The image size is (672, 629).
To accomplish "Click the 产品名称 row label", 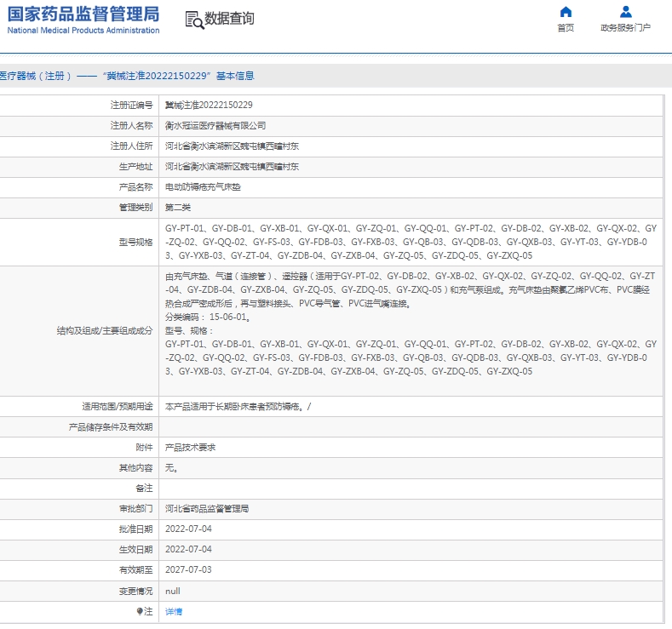I will [136, 187].
